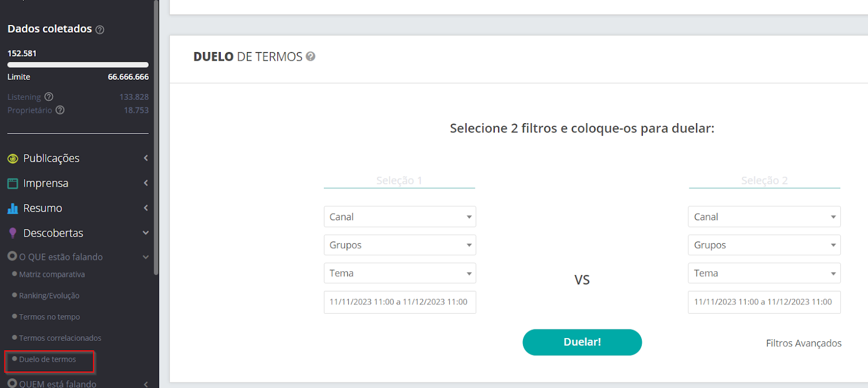Collapse the O QUE estão falando section
Screen dimensions: 868x388
[x=146, y=257]
